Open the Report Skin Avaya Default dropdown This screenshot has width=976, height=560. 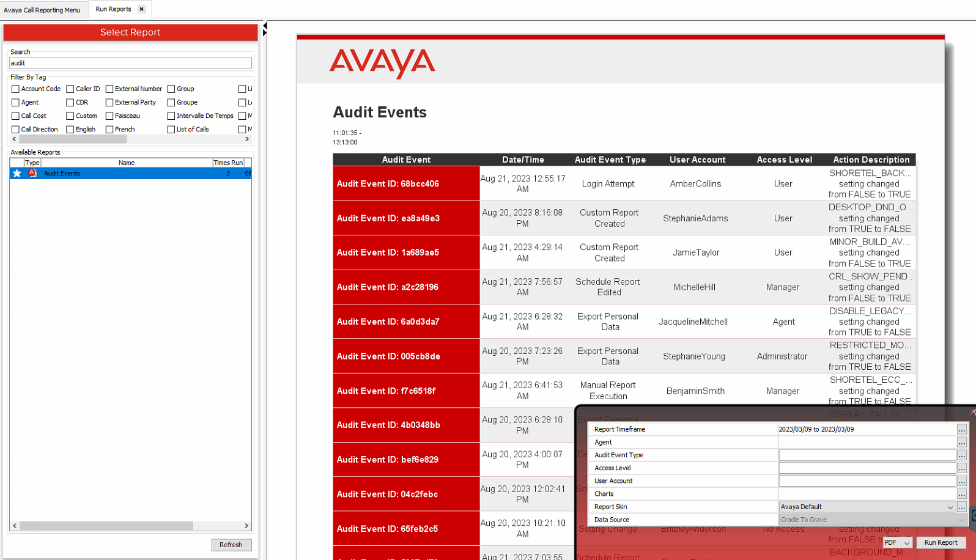point(867,507)
